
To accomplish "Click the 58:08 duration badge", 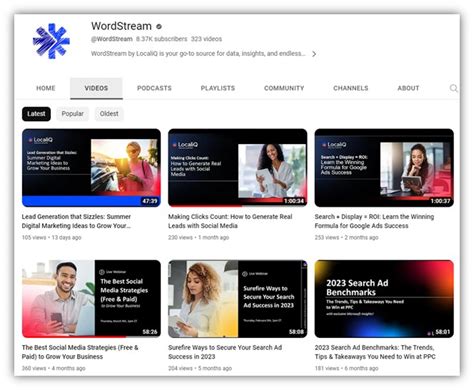I will [296, 332].
